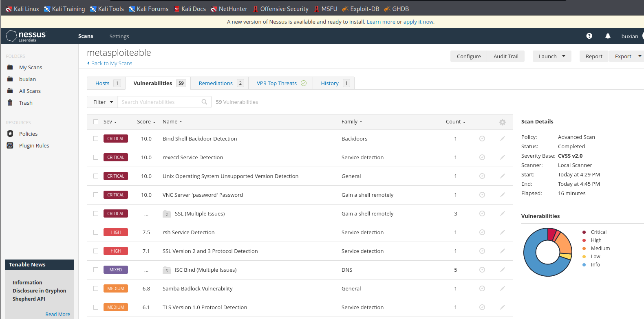The height and width of the screenshot is (319, 644).
Task: Click edit pencil for Bind Shell Backdoor row
Action: click(503, 139)
